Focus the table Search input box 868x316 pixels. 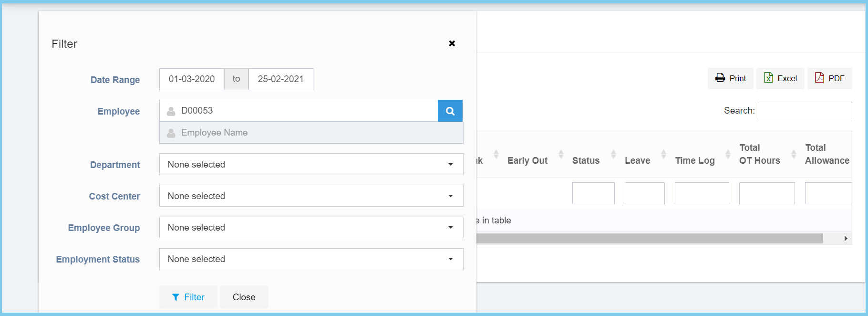pos(805,111)
